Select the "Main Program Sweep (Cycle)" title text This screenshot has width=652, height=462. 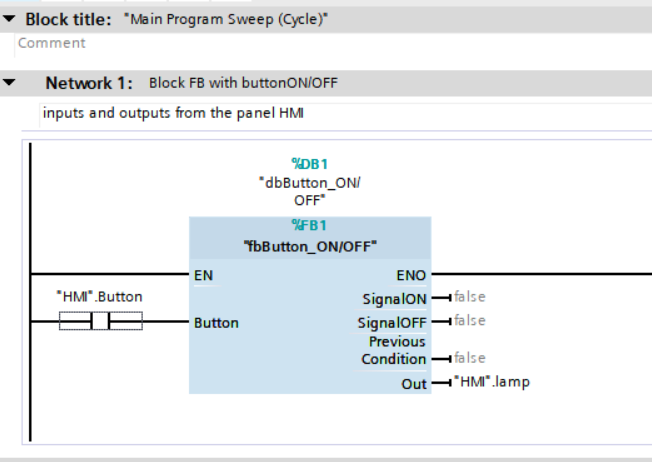(x=229, y=19)
